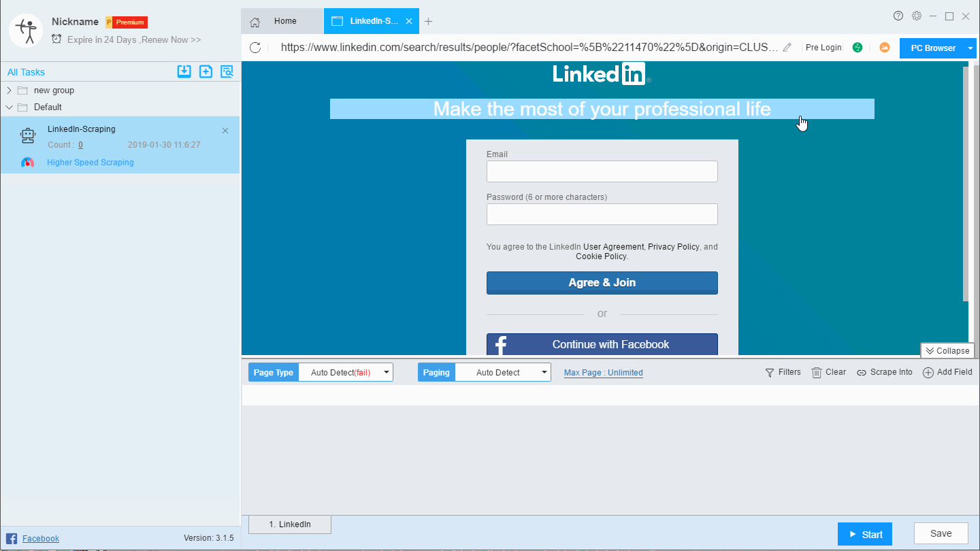Open settings via the gear icon
This screenshot has width=980, height=551.
tap(916, 15)
